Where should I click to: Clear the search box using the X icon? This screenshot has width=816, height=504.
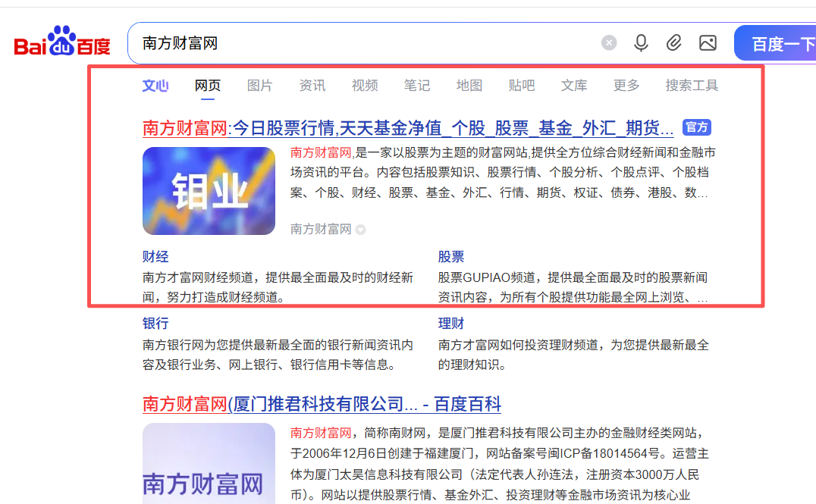click(609, 42)
